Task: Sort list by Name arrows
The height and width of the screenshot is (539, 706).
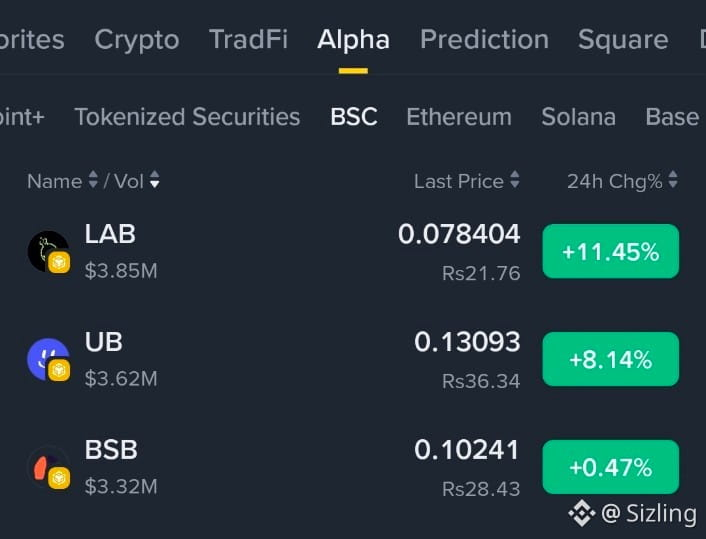Action: (93, 180)
